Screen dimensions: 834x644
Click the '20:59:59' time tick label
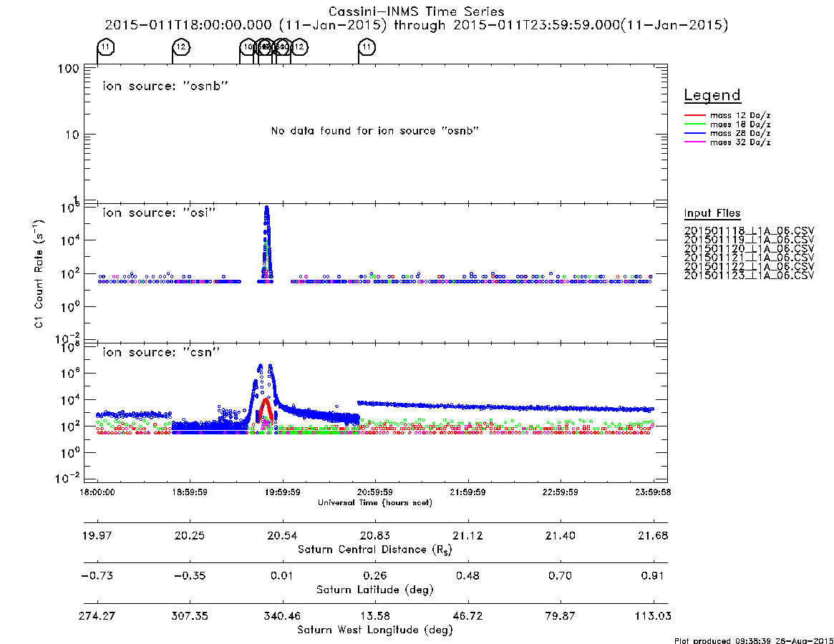tap(375, 492)
